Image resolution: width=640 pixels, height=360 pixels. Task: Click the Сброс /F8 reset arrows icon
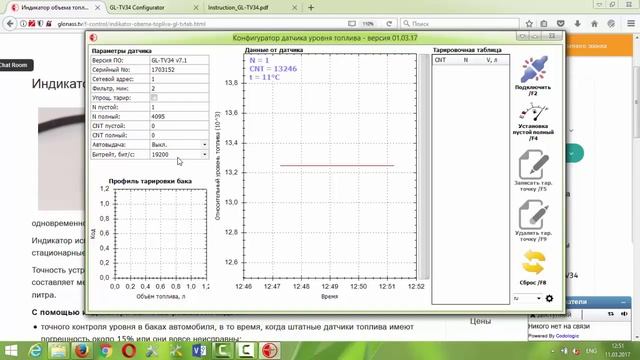pyautogui.click(x=533, y=263)
